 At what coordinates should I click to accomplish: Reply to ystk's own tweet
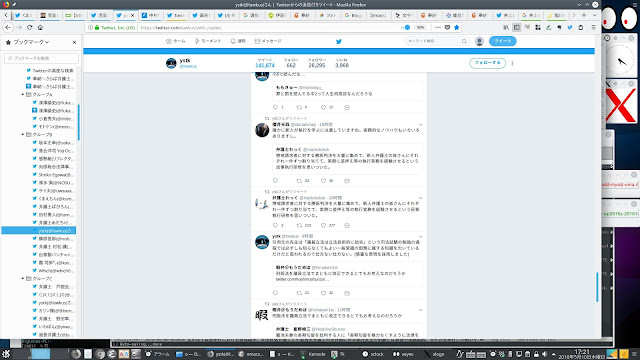coord(276,293)
